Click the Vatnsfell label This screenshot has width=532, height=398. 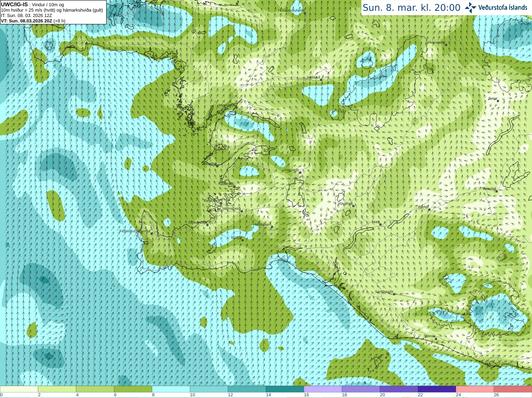[x=489, y=189]
